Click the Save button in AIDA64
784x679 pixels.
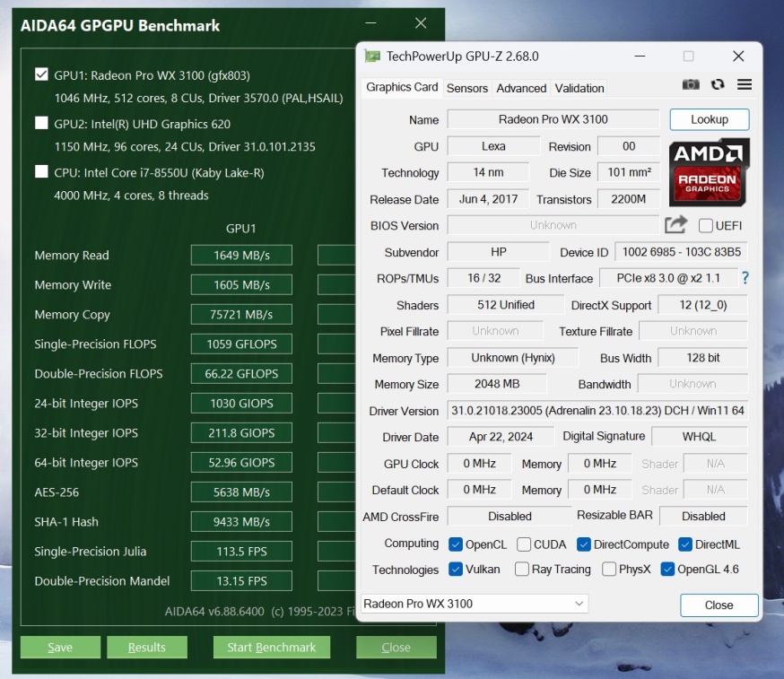[60, 647]
